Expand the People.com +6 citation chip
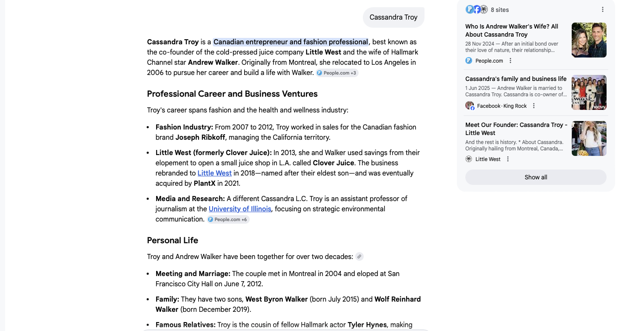This screenshot has width=644, height=331. click(x=228, y=219)
